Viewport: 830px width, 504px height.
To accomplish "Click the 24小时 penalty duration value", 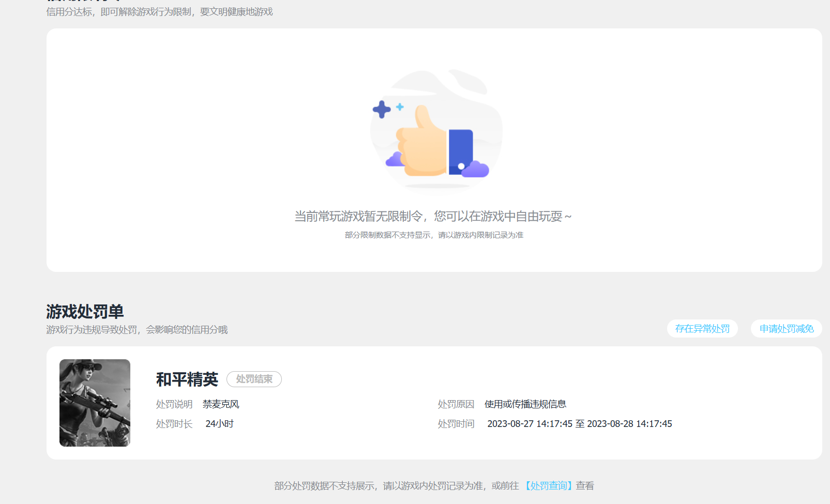I will pyautogui.click(x=220, y=424).
